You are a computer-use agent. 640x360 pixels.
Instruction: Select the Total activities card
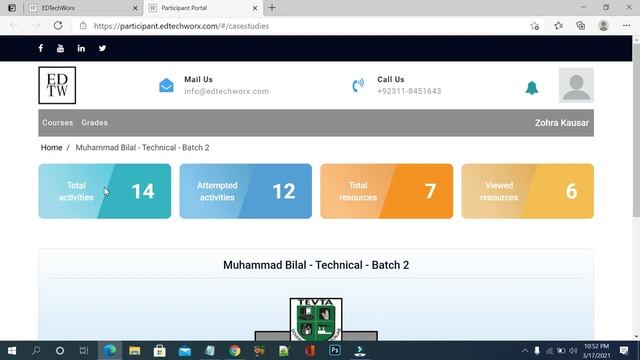(105, 191)
